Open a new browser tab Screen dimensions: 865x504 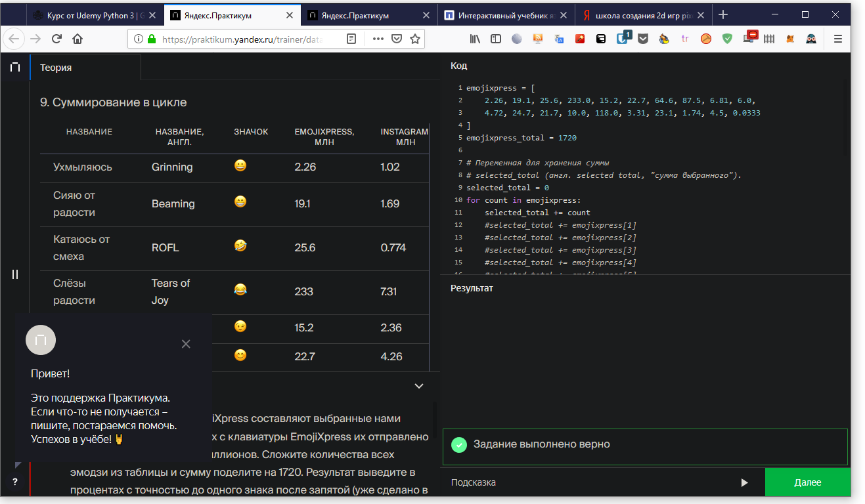pyautogui.click(x=723, y=15)
